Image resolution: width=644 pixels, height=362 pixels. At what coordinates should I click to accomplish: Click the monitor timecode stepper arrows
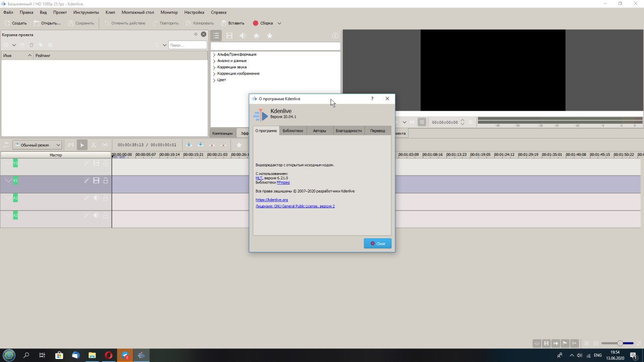click(462, 122)
